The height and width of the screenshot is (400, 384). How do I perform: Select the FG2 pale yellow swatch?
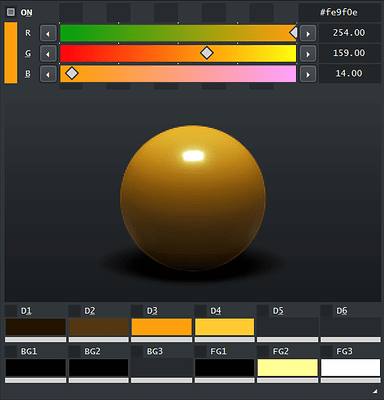(x=288, y=367)
